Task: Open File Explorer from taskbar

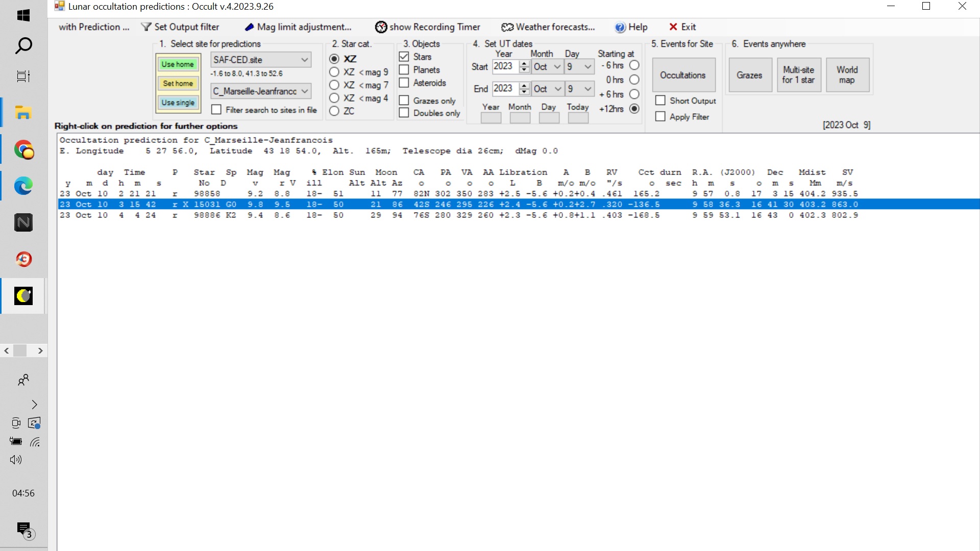Action: point(23,113)
